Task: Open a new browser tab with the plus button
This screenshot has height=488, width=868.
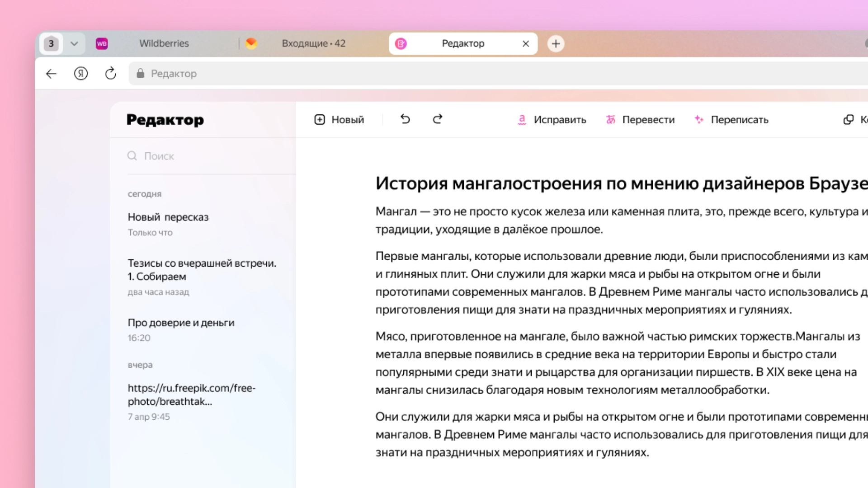Action: [556, 43]
